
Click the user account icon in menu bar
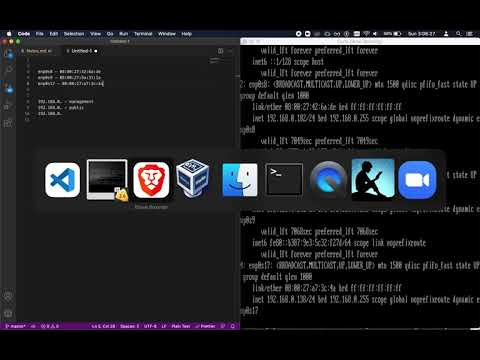click(x=446, y=34)
